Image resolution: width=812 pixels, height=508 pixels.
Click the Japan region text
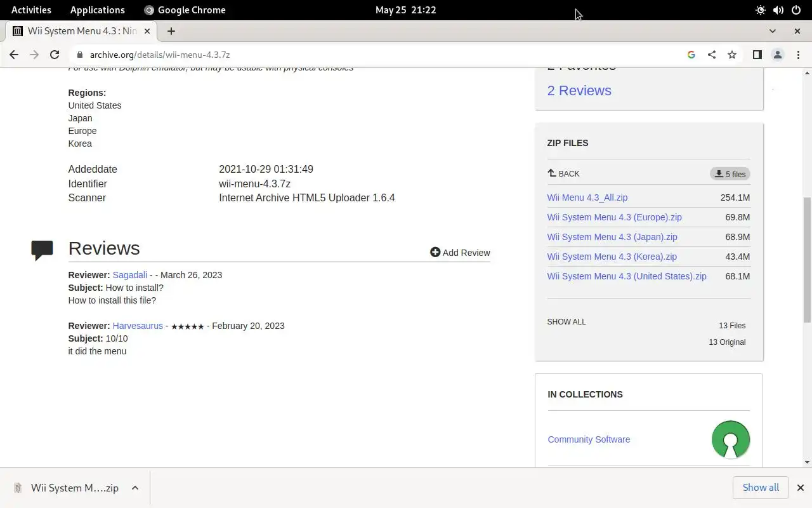point(80,118)
